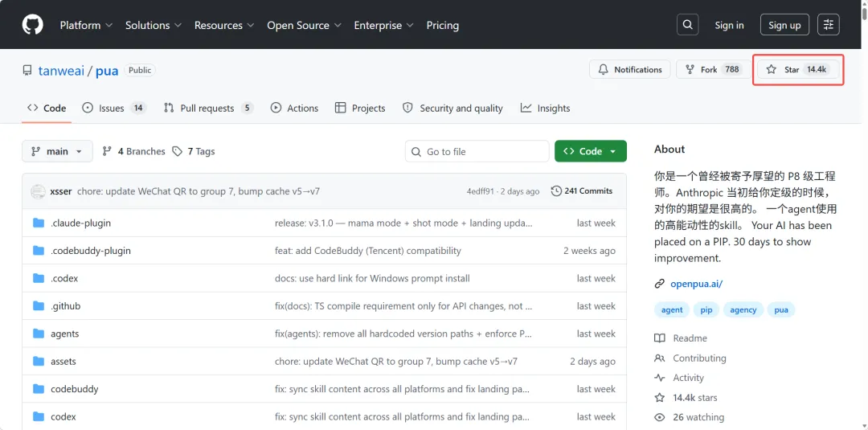Click the commits history clock icon
The image size is (868, 430).
(556, 191)
